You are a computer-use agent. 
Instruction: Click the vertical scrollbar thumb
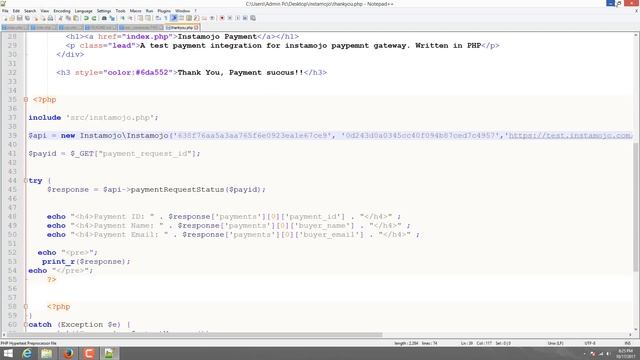(636, 207)
